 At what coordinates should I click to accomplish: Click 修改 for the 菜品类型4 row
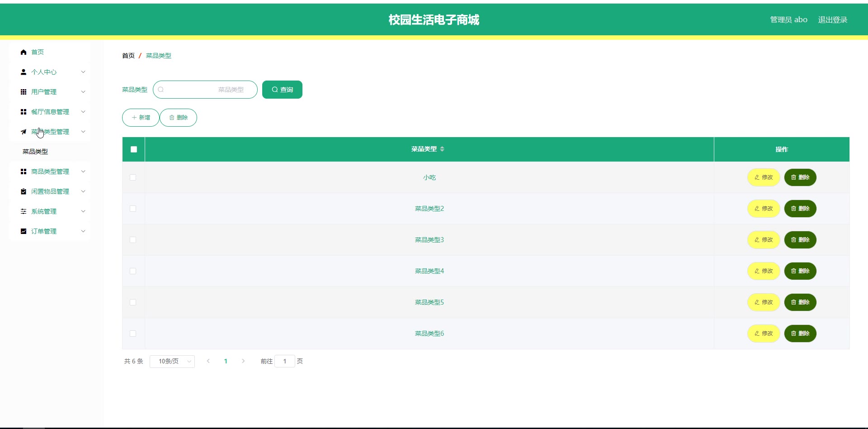pyautogui.click(x=764, y=271)
